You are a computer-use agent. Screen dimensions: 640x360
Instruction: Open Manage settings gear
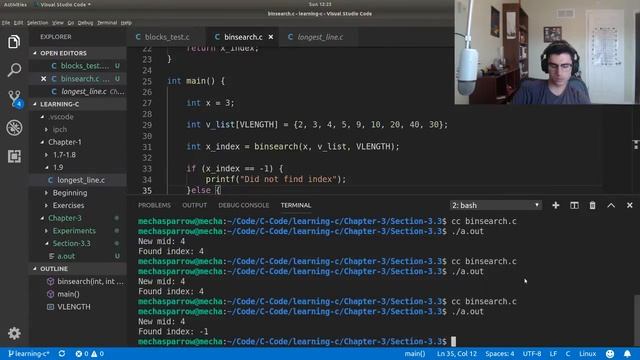(14, 333)
